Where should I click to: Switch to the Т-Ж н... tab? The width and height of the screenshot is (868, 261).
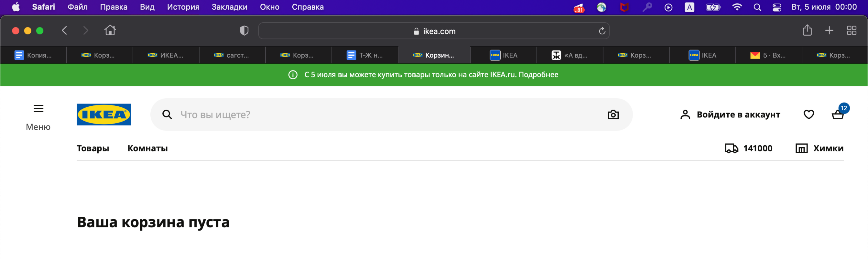click(365, 55)
